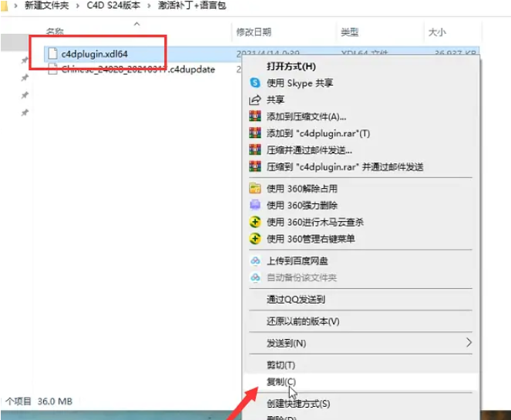Click the 360强力删除 shredder icon
Screen dimensions: 511x420
[255, 205]
